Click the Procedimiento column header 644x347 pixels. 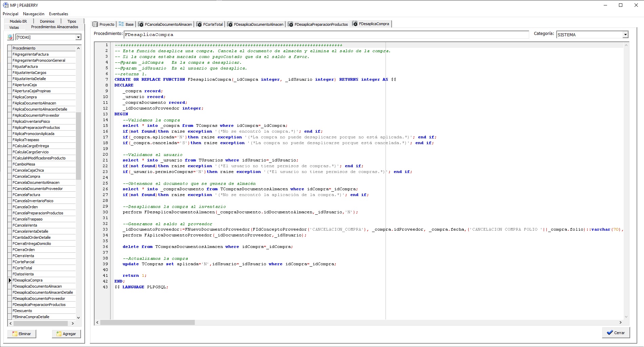point(44,48)
